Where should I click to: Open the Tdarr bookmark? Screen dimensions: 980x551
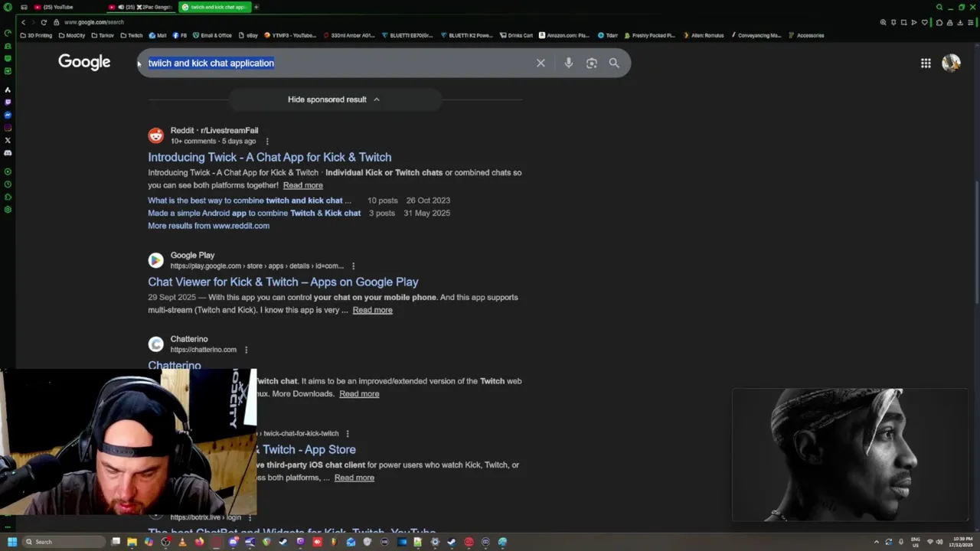coord(608,35)
